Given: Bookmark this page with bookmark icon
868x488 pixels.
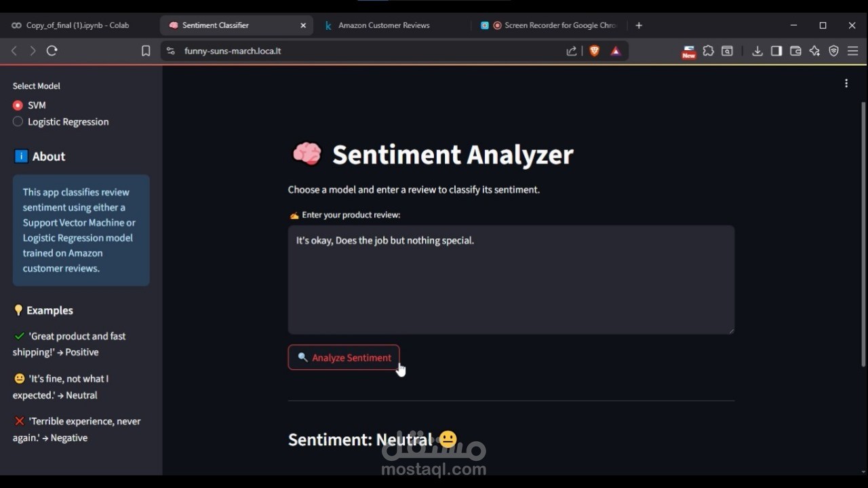Looking at the screenshot, I should point(146,51).
